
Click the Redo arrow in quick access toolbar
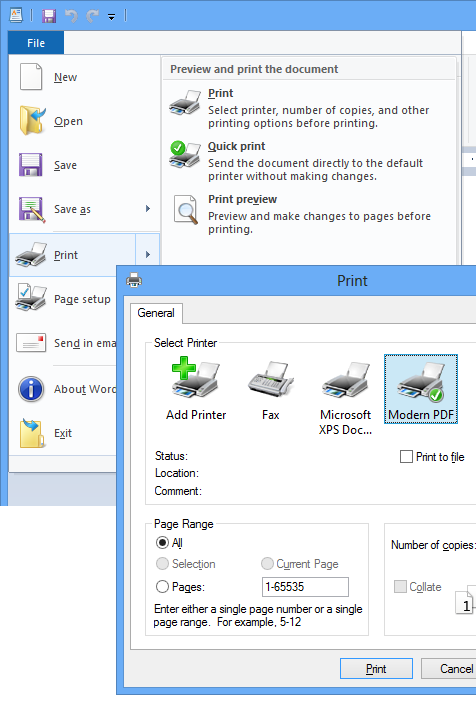tap(93, 16)
